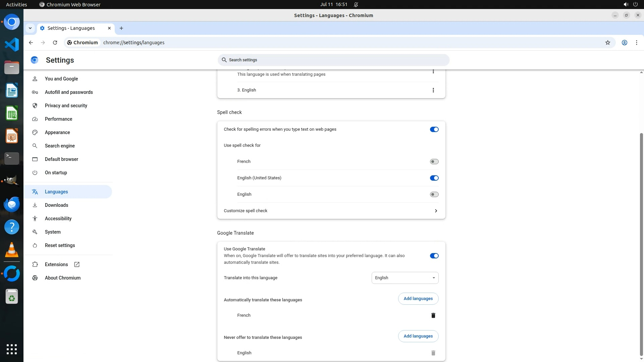Bookmark this page with star icon
The height and width of the screenshot is (362, 644).
pos(607,43)
